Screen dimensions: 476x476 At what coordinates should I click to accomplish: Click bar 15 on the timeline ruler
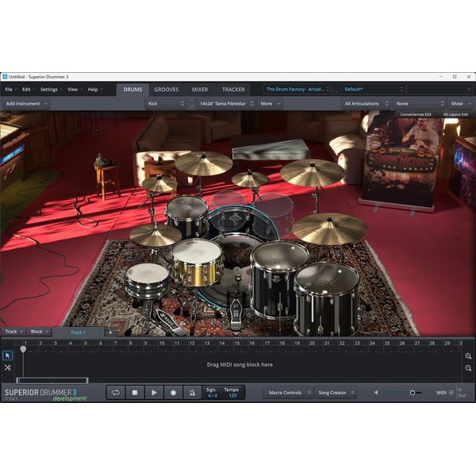point(236,344)
